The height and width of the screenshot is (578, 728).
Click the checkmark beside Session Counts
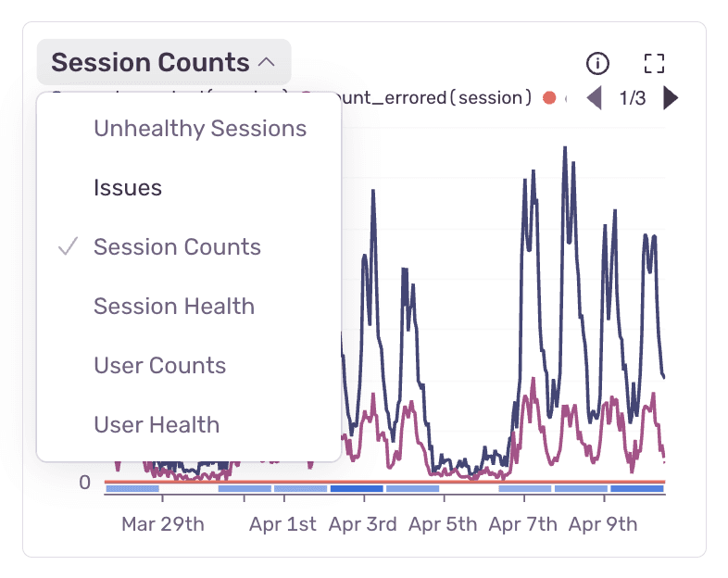click(x=68, y=247)
